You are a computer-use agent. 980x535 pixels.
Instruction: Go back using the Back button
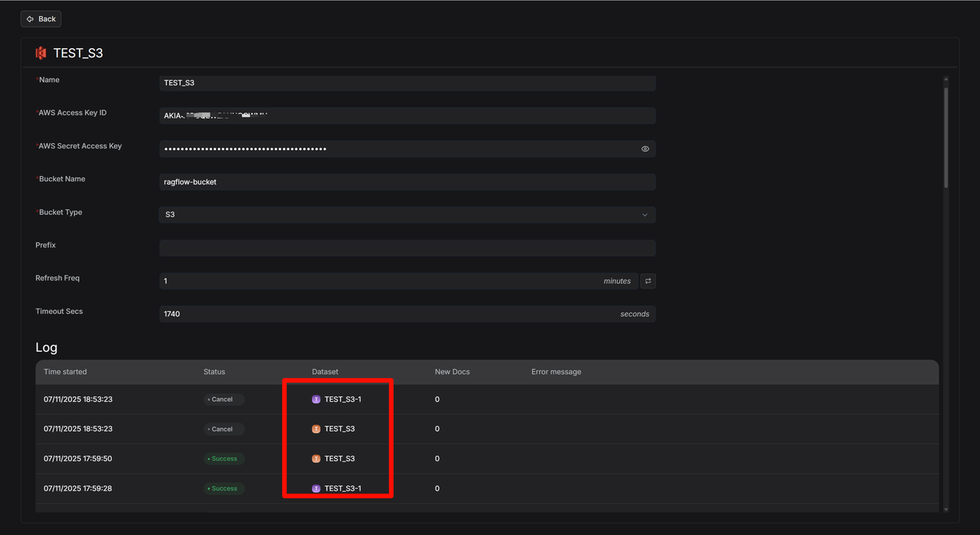click(41, 19)
